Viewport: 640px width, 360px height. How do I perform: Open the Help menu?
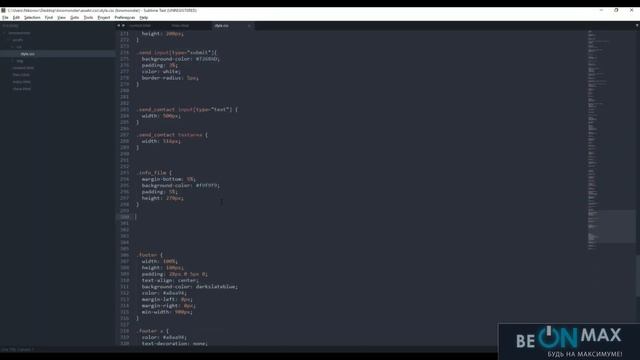tap(144, 18)
